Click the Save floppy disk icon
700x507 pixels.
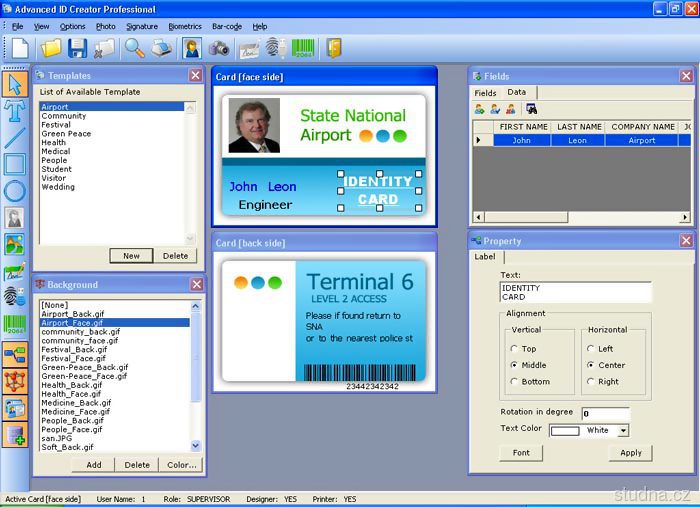pos(77,48)
